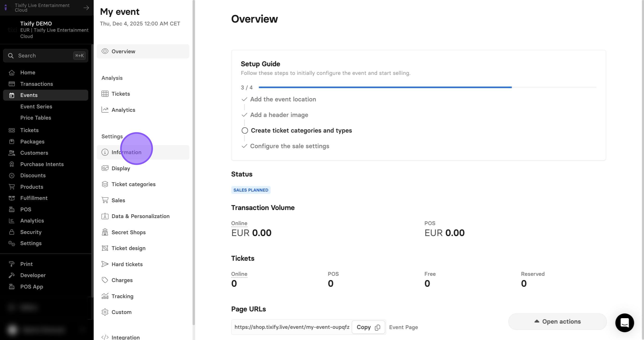Expand Tixify Live Entertainment Cloud arrow
The image size is (644, 340).
(86, 8)
